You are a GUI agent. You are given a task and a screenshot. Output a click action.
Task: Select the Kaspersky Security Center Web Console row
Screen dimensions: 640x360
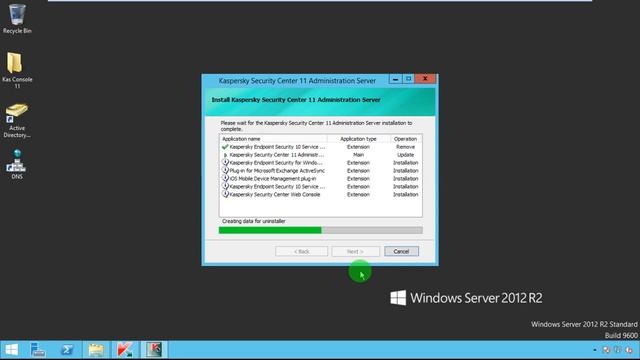(x=320, y=194)
